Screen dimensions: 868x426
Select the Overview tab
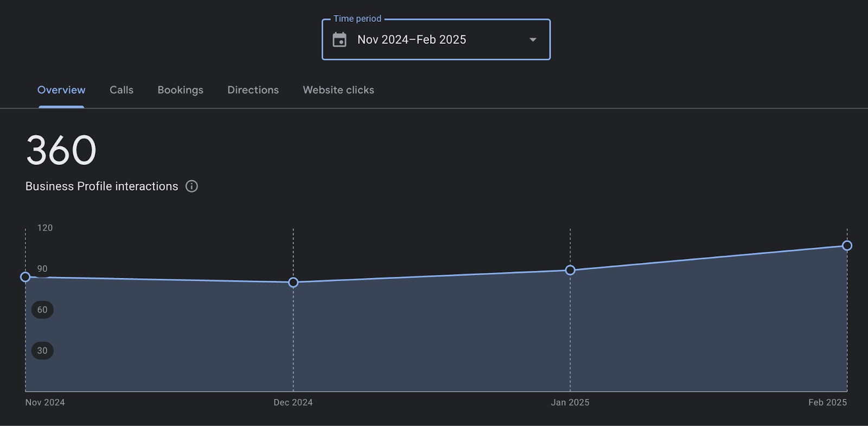[61, 90]
